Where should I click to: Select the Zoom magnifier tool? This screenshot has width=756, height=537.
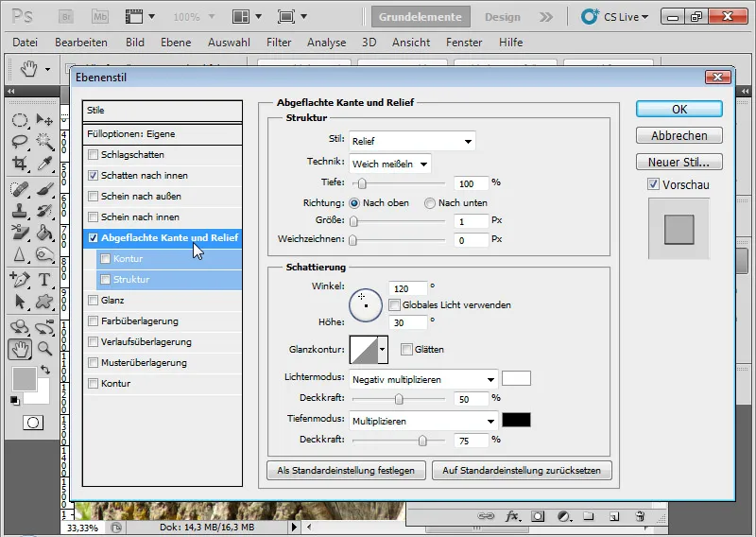44,348
